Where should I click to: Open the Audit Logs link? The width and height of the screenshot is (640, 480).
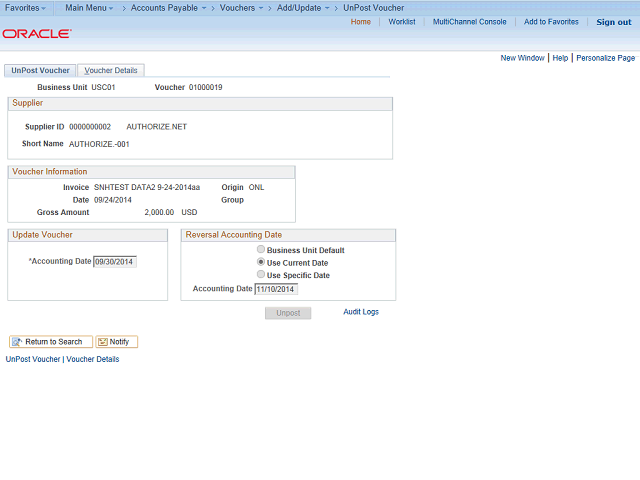(x=361, y=312)
